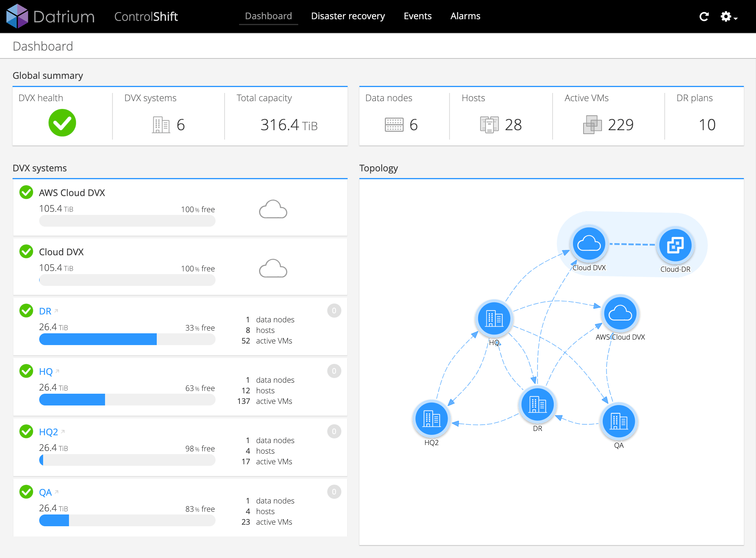
Task: Click the Hosts server icon
Action: pos(489,125)
